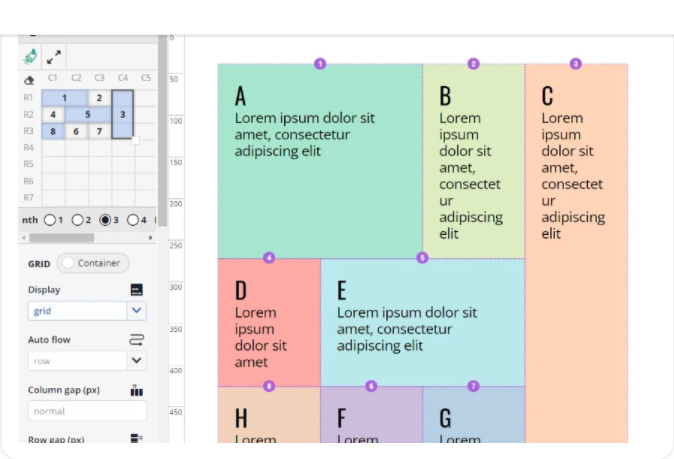674x459 pixels.
Task: Click the Row gap icon
Action: [137, 438]
